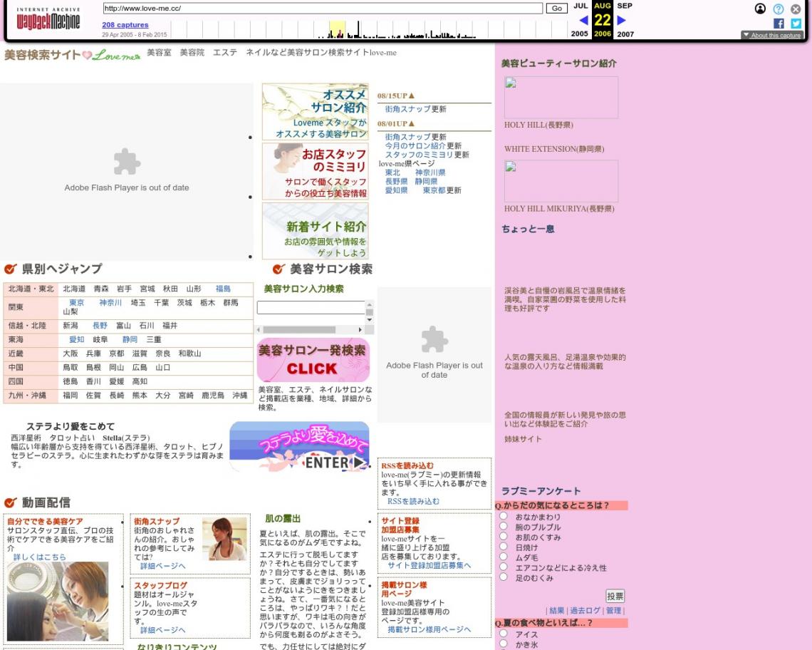Click the horizontal scrollbar thumb under search
The image size is (812, 650).
coord(299,330)
